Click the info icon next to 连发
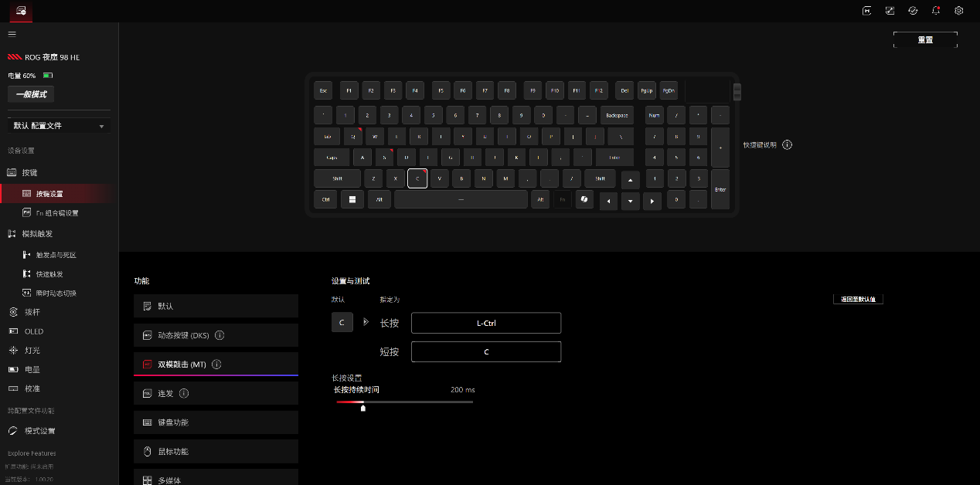This screenshot has width=980, height=485. click(x=184, y=393)
